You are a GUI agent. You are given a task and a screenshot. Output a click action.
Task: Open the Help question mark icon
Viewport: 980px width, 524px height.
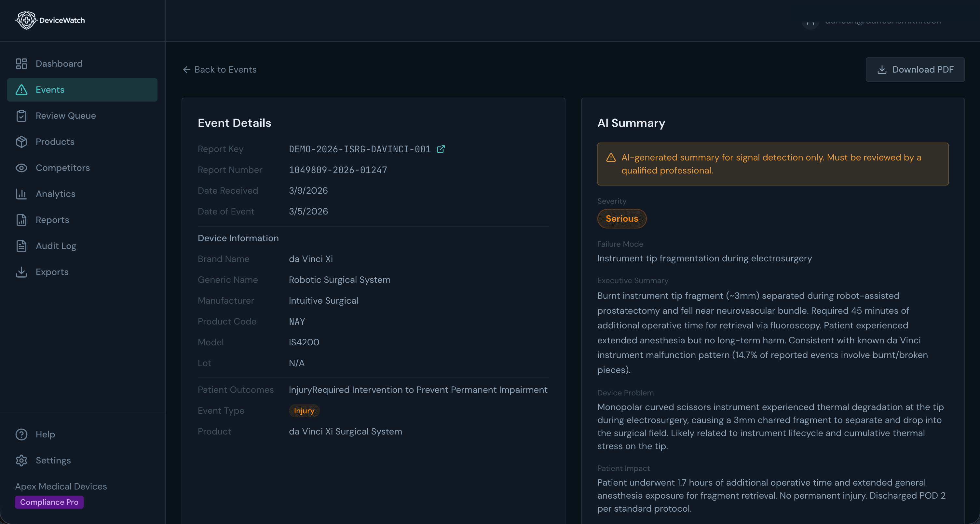[22, 434]
